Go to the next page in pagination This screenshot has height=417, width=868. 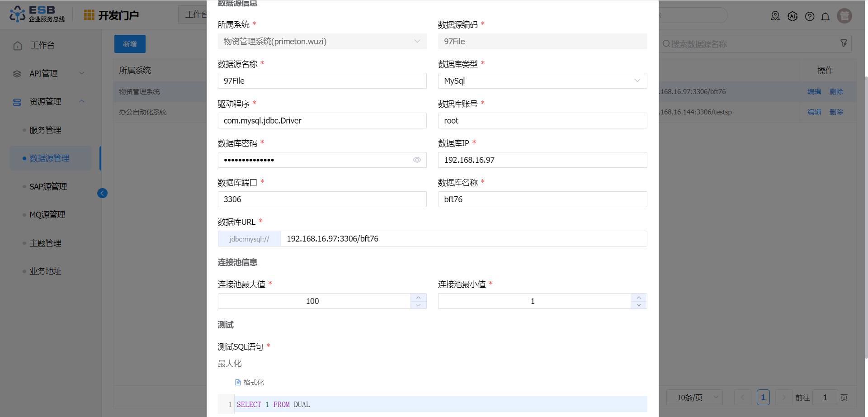tap(784, 398)
